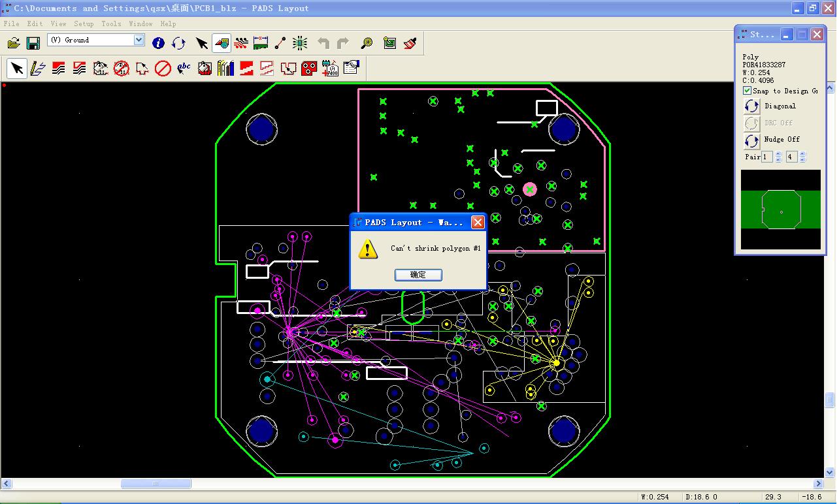Screen dimensions: 839x504
Task: Toggle Snap to Design Grid checkbox
Action: [x=748, y=91]
